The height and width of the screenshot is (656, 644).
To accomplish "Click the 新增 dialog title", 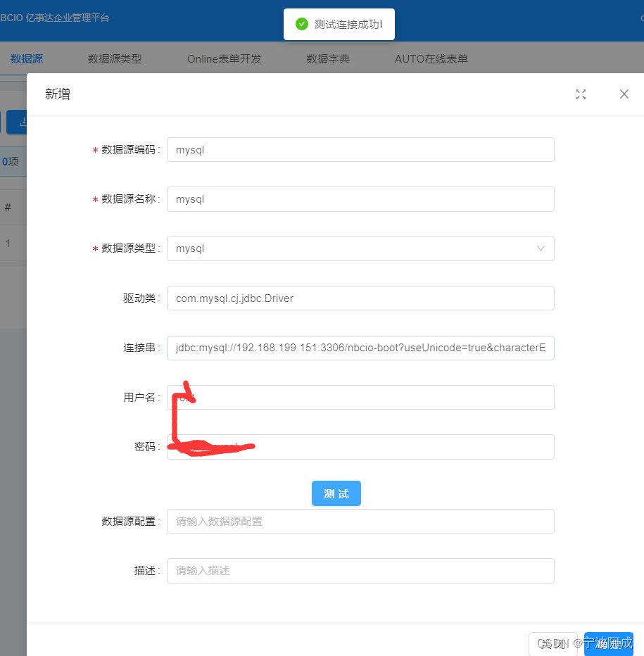I will pos(58,94).
